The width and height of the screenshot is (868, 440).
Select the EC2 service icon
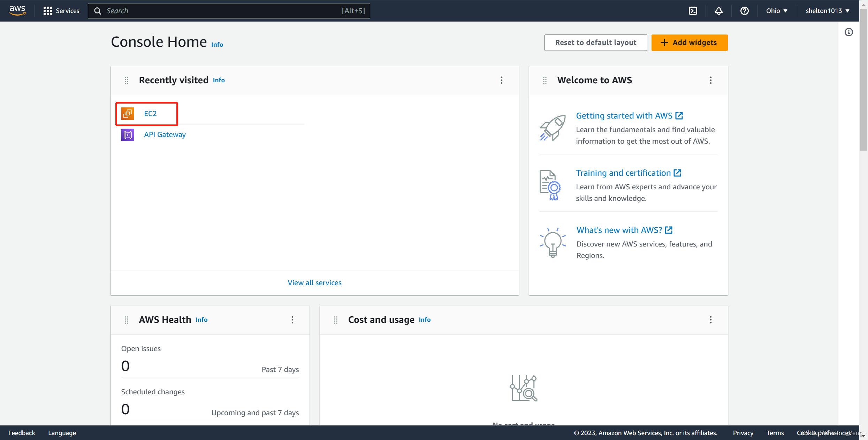pos(128,113)
